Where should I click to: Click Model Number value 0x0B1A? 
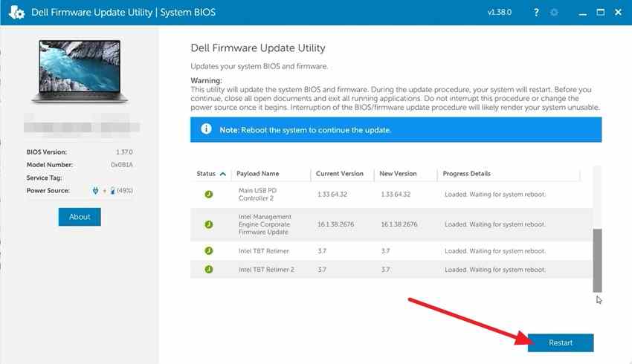click(122, 165)
